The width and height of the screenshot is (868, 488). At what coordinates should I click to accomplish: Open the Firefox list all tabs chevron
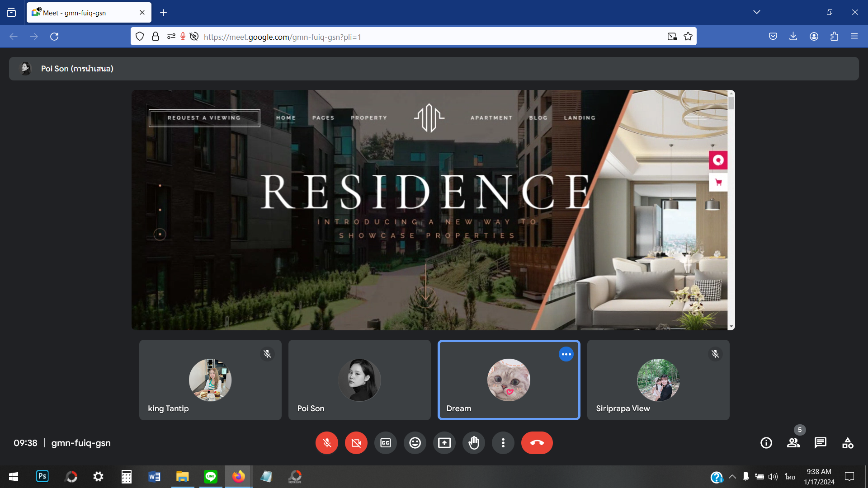pos(756,12)
